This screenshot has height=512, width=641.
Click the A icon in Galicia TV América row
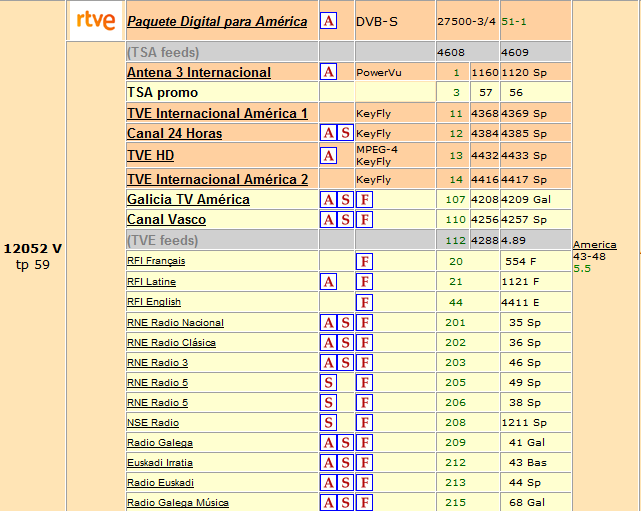(x=328, y=200)
